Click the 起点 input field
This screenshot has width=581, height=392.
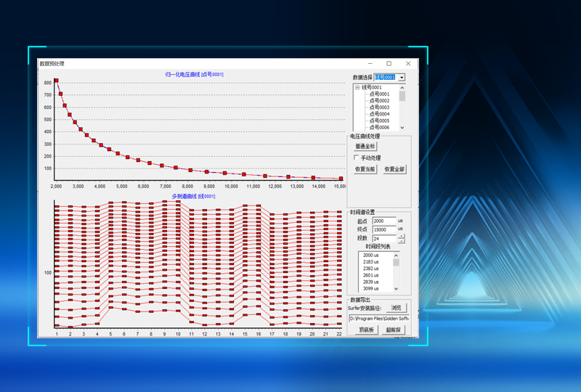383,221
